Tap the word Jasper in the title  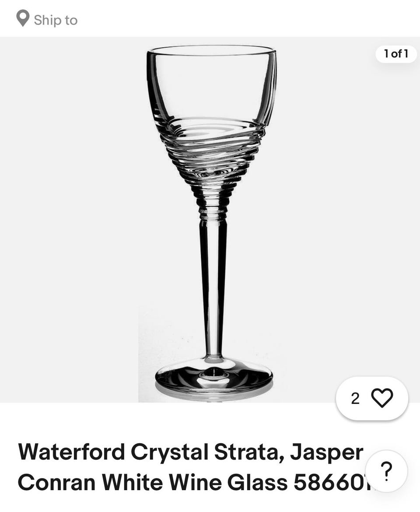(327, 452)
